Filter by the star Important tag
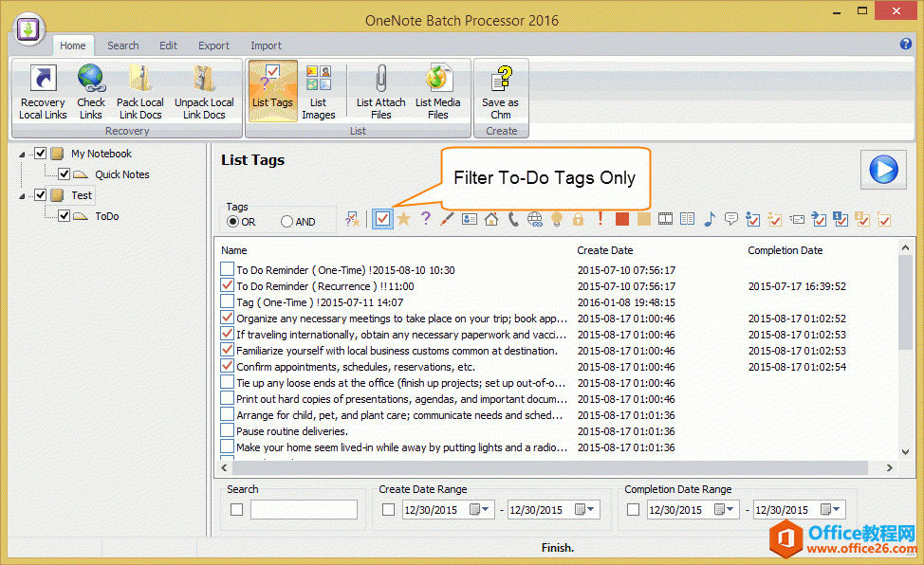 coord(403,219)
